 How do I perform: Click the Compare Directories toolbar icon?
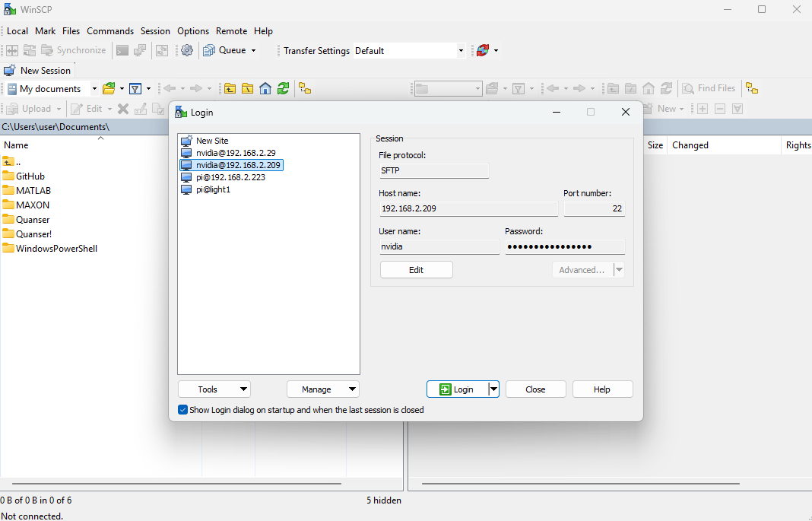click(x=12, y=50)
